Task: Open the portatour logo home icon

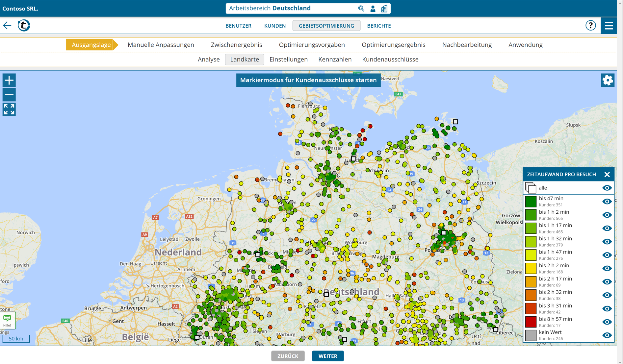Action: (24, 25)
